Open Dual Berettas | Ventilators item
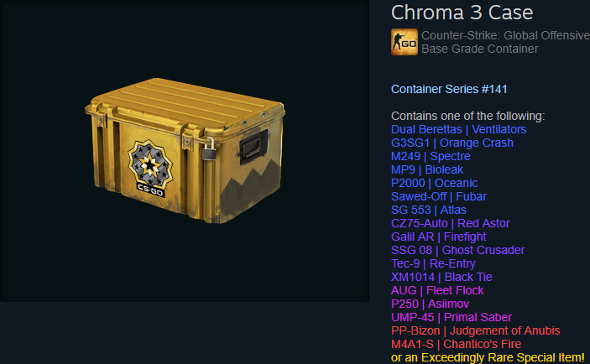Viewport: 590px width, 364px height. tap(458, 129)
